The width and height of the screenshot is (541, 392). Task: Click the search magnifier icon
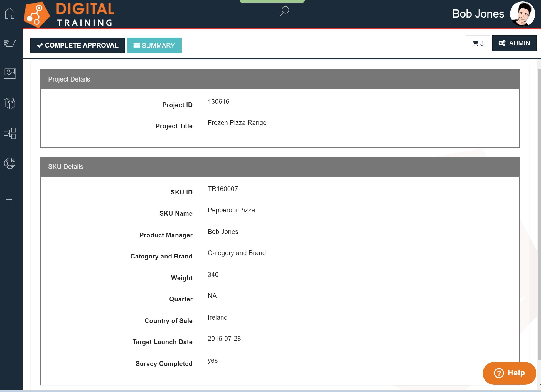coord(284,11)
